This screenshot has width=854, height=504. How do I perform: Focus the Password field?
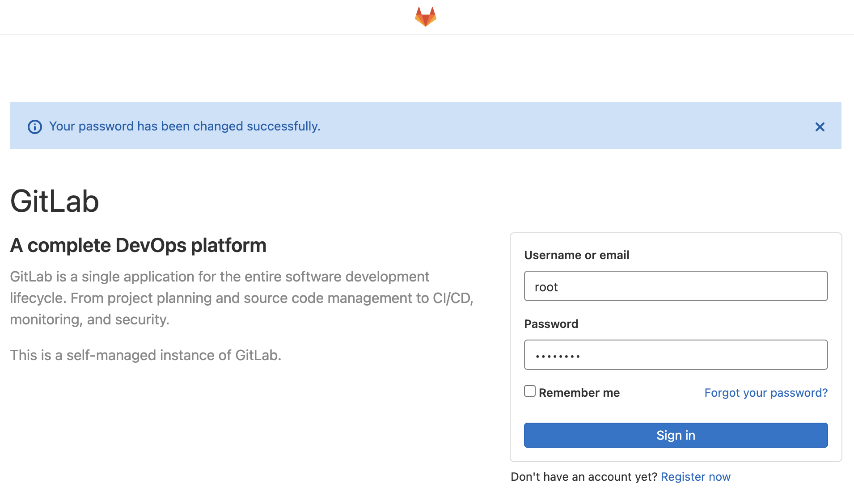(676, 355)
